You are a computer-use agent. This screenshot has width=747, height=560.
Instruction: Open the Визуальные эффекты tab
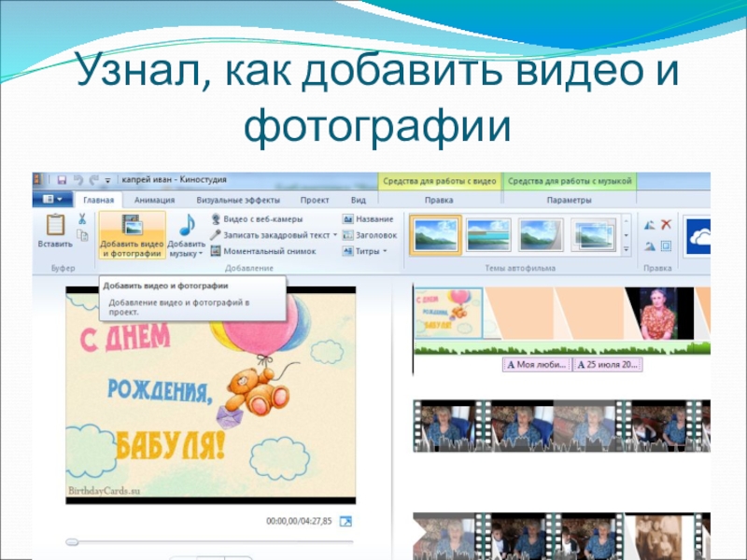coord(238,200)
